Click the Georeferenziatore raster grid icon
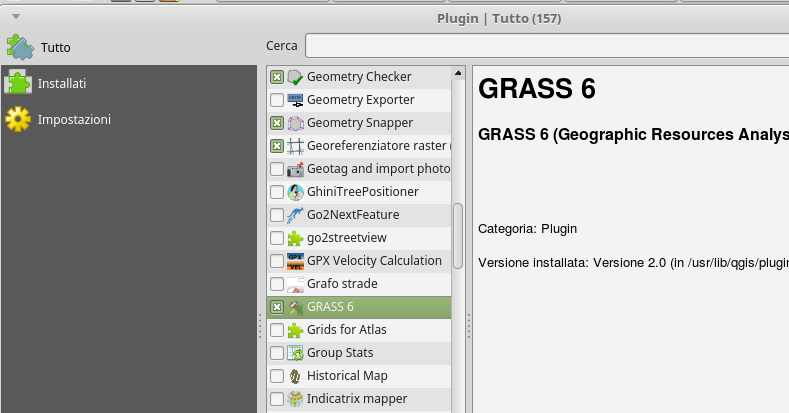 pyautogui.click(x=295, y=146)
